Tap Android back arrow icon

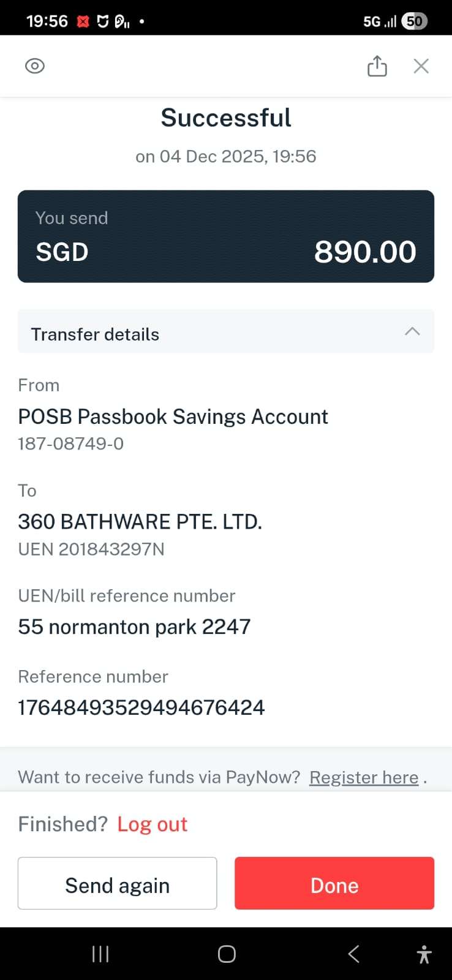point(353,954)
